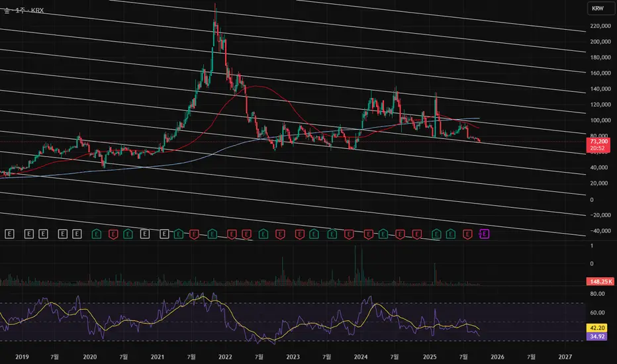Click the 120,000 price axis label
617x364 pixels.
pos(600,105)
